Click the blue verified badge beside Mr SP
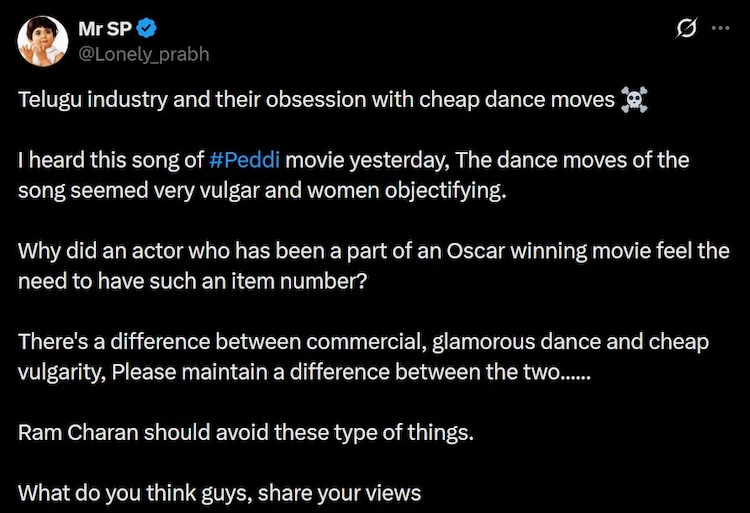Screen dimensions: 750x513 pos(146,28)
